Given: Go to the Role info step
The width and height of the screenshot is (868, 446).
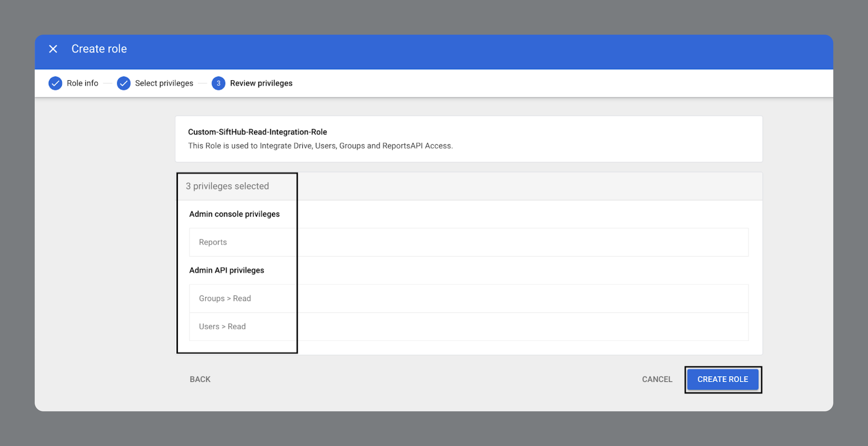Looking at the screenshot, I should coord(82,83).
